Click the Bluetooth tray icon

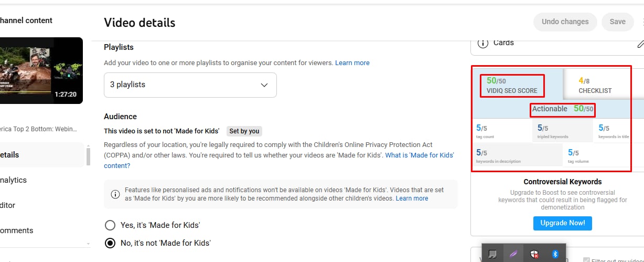[555, 254]
